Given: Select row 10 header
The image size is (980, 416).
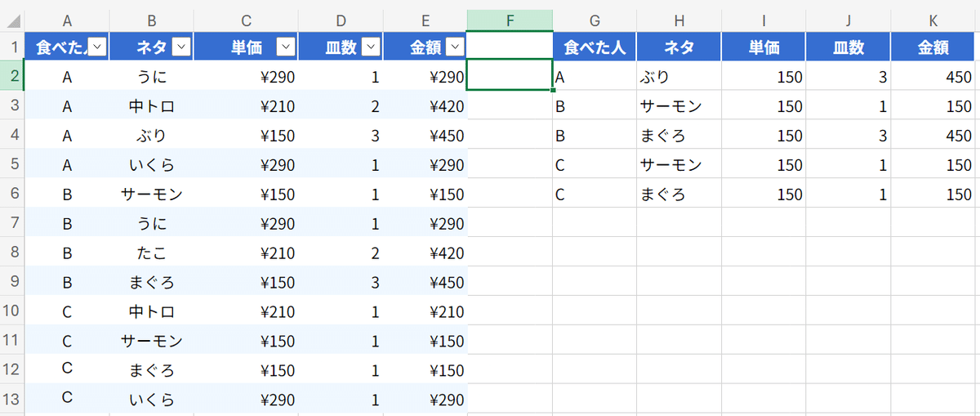Looking at the screenshot, I should 12,311.
